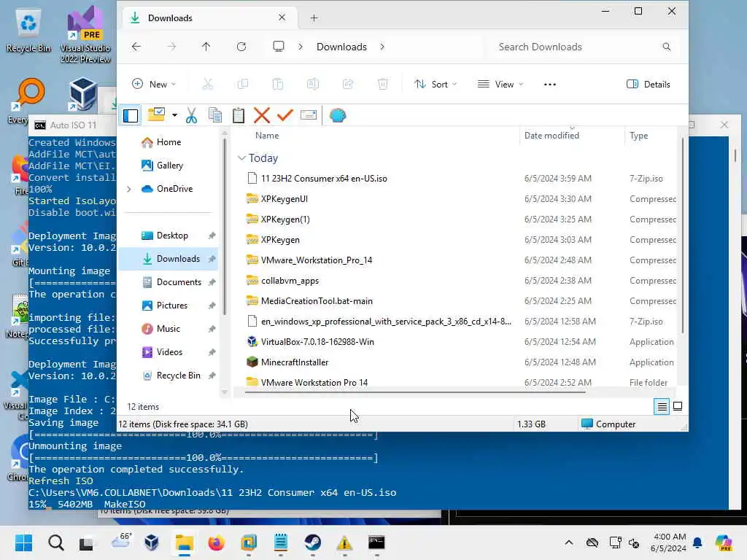The image size is (747, 560).
Task: Sort by the Type column header
Action: (x=639, y=136)
